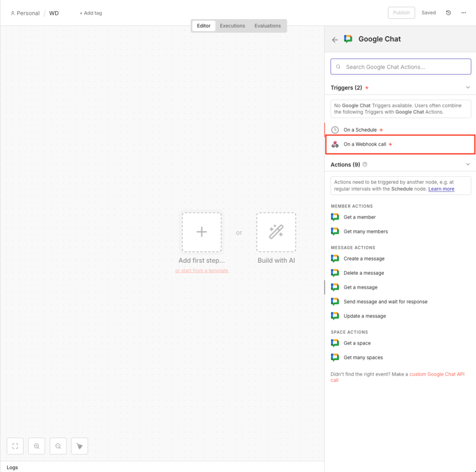Click the Add tag button
This screenshot has width=476, height=472.
91,13
